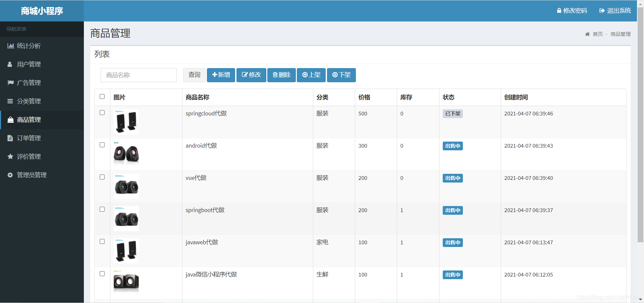
Task: Click the star icon beside 评价管理
Action: (10, 157)
